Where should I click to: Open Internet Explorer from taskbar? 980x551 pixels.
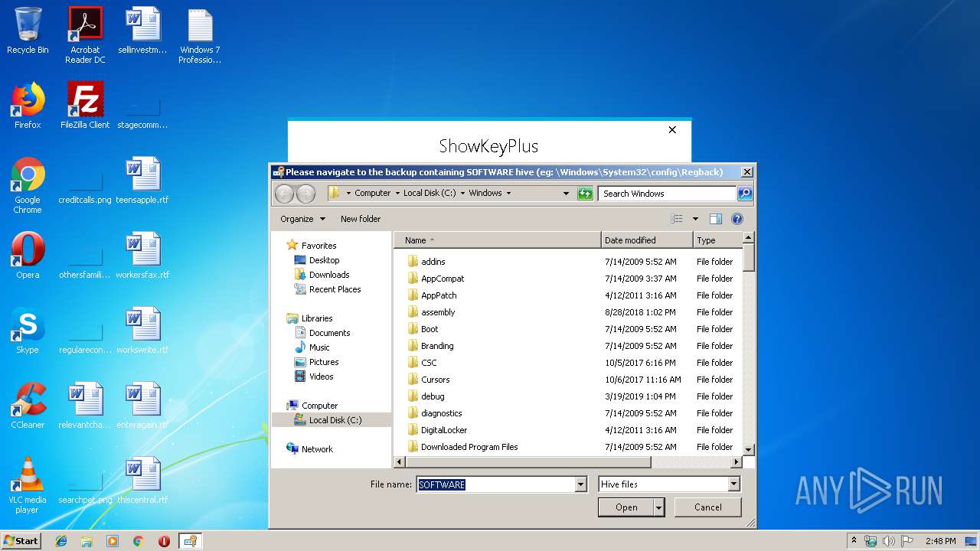pyautogui.click(x=61, y=541)
